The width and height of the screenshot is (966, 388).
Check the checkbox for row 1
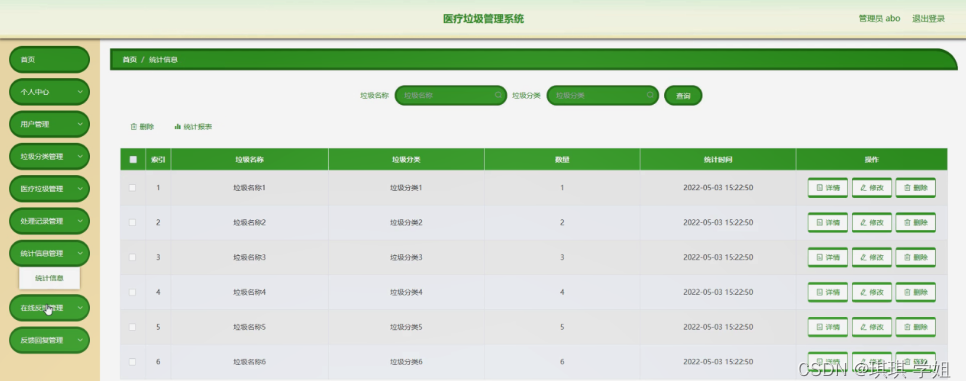(132, 188)
